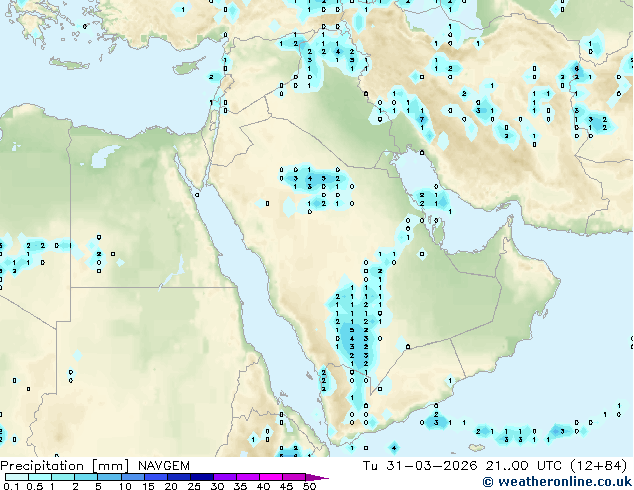Pick the 10–15 mm legend swatch

pyautogui.click(x=132, y=477)
